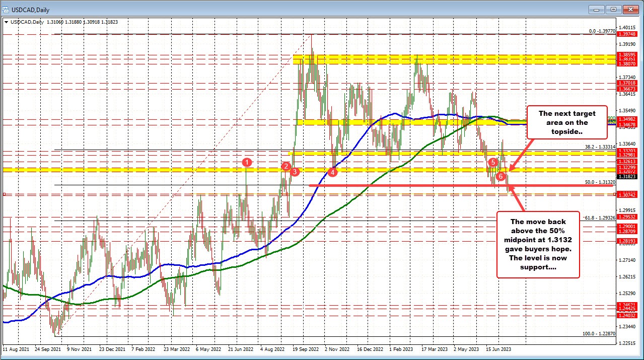The height and width of the screenshot is (360, 644).
Task: Select numbered marker 2 on the chart
Action: coord(285,166)
